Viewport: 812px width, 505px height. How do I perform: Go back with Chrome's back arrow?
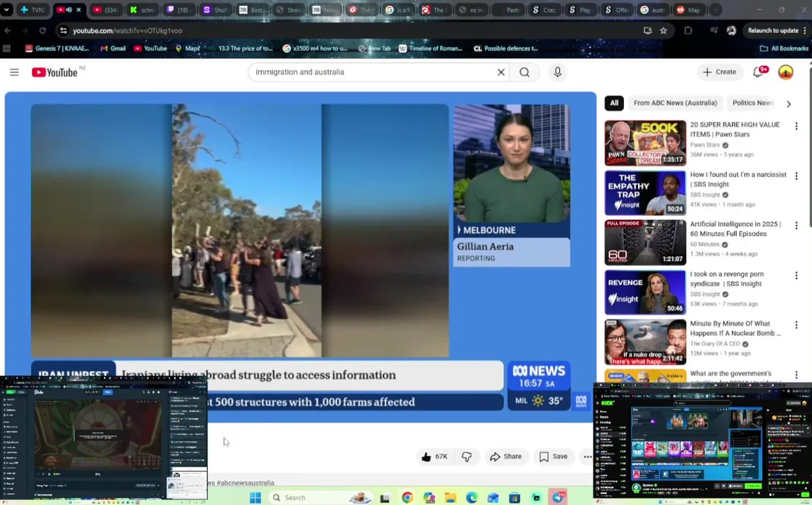coord(7,31)
